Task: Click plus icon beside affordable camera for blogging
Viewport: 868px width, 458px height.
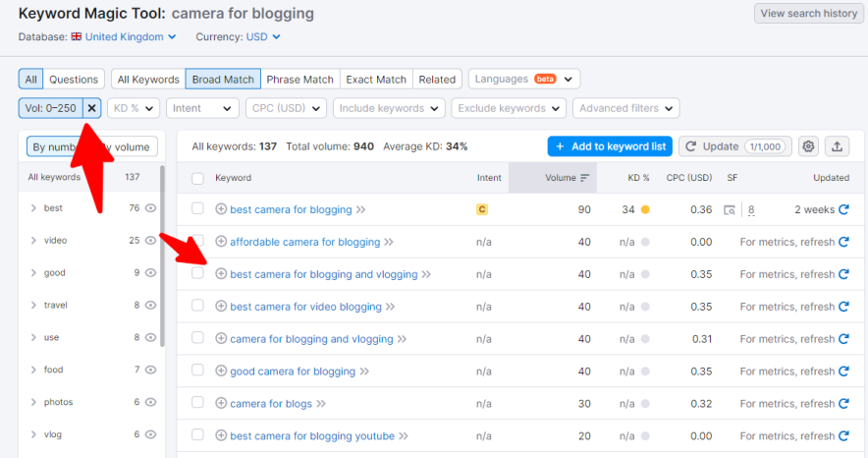Action: point(221,242)
